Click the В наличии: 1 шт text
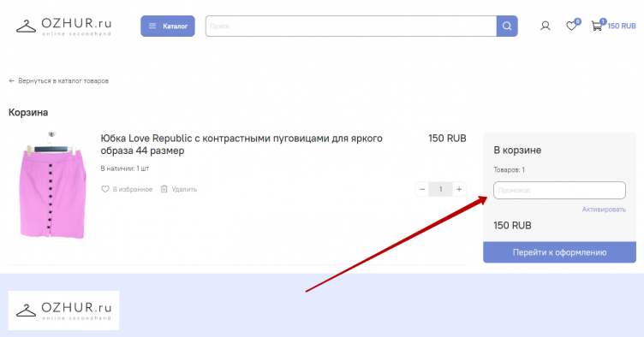 (125, 168)
